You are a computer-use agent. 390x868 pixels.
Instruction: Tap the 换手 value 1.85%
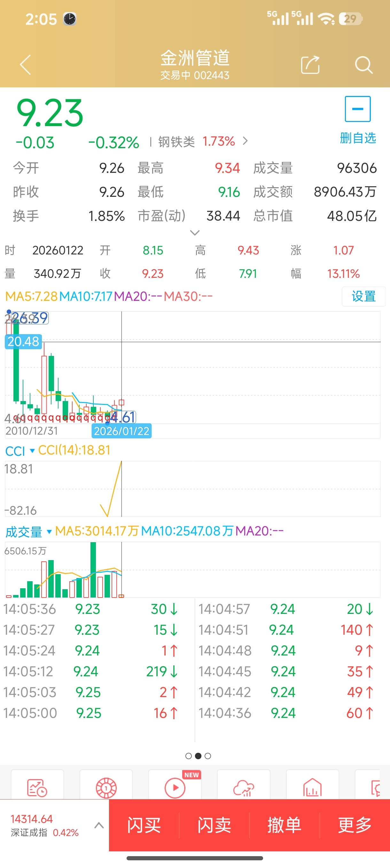107,216
